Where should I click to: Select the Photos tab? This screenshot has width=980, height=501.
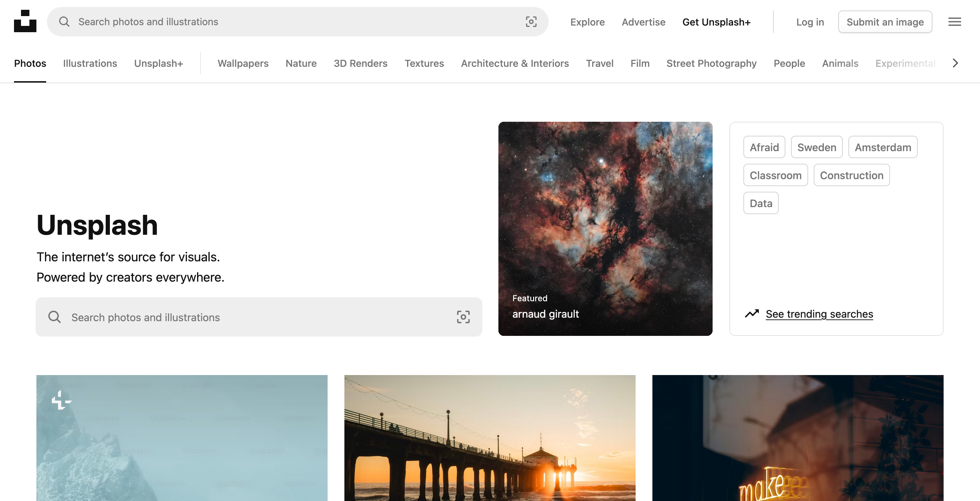[x=30, y=63]
